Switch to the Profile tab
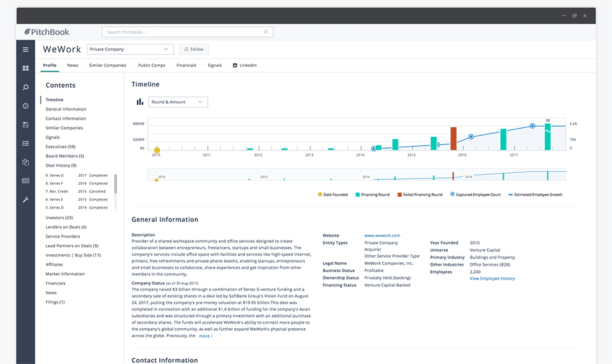 (x=49, y=65)
